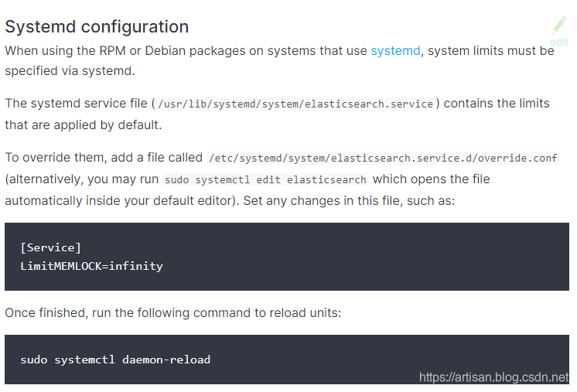Click the LimitMEMLOCK=infinity code line

tap(91, 266)
